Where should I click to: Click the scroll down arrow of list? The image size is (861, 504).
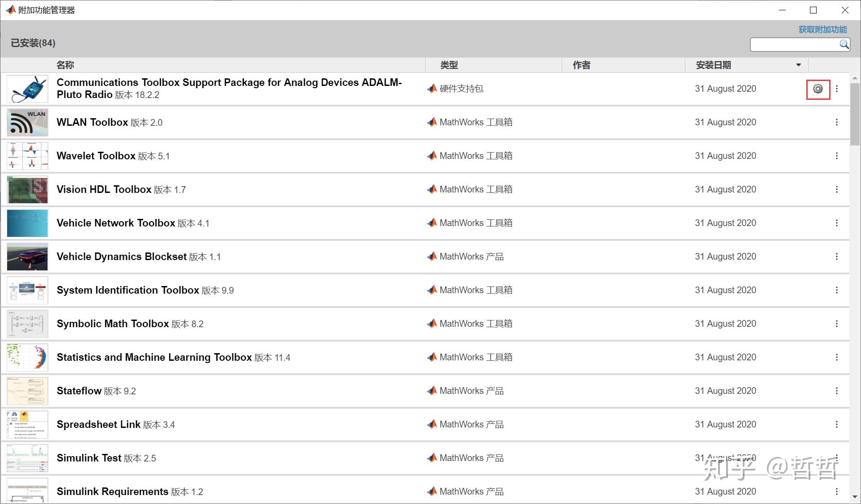(x=855, y=497)
